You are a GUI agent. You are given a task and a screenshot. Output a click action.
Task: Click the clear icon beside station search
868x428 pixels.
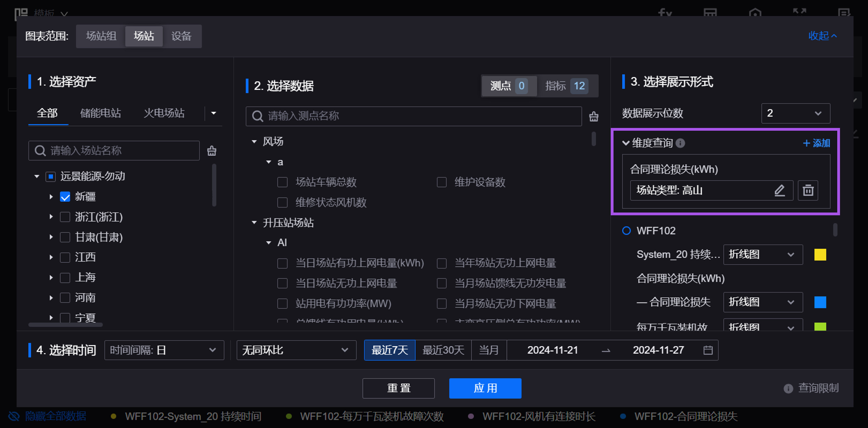[212, 151]
